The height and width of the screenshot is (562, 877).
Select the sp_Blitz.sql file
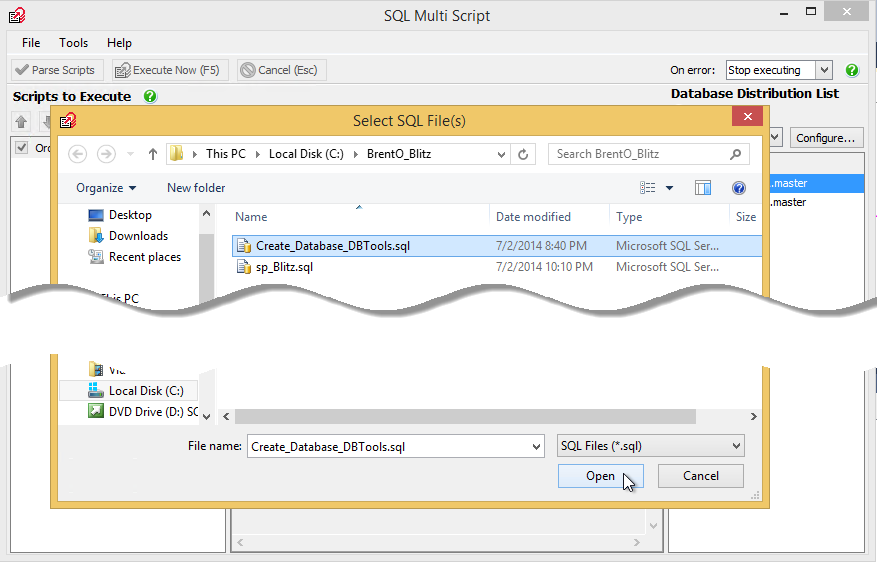pos(497,267)
